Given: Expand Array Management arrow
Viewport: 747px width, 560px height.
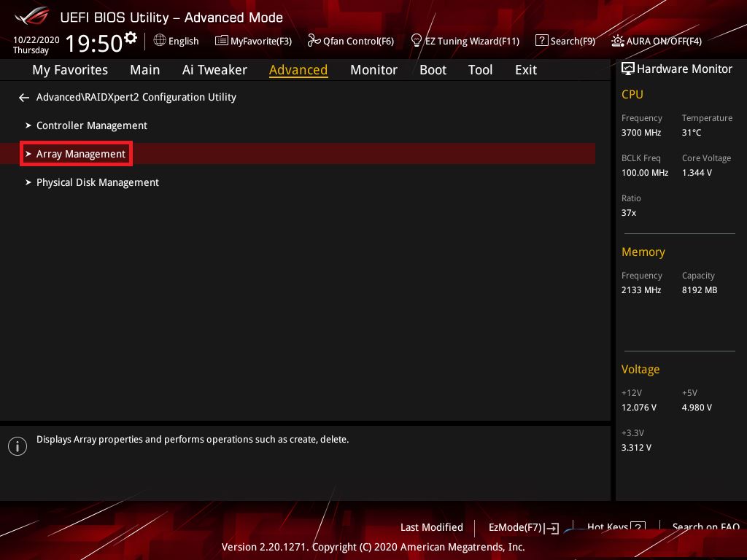Looking at the screenshot, I should 28,154.
